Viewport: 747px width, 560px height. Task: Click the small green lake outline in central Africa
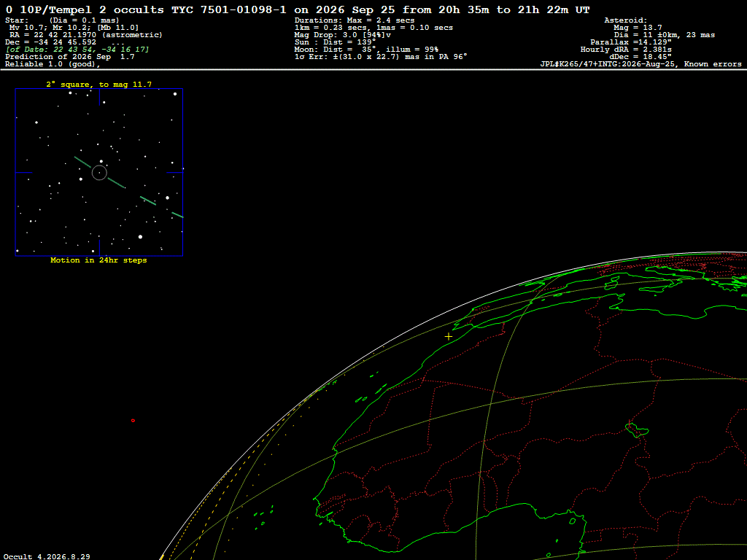pyautogui.click(x=636, y=430)
